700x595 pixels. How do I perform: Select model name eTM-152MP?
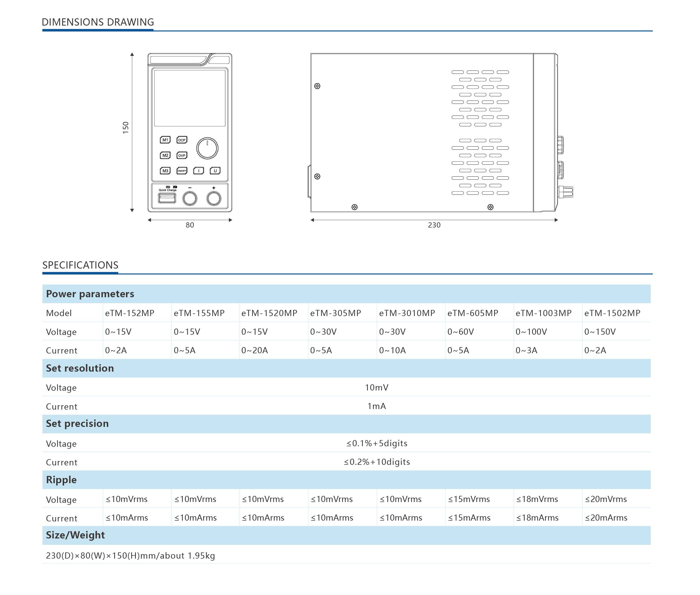pyautogui.click(x=130, y=313)
